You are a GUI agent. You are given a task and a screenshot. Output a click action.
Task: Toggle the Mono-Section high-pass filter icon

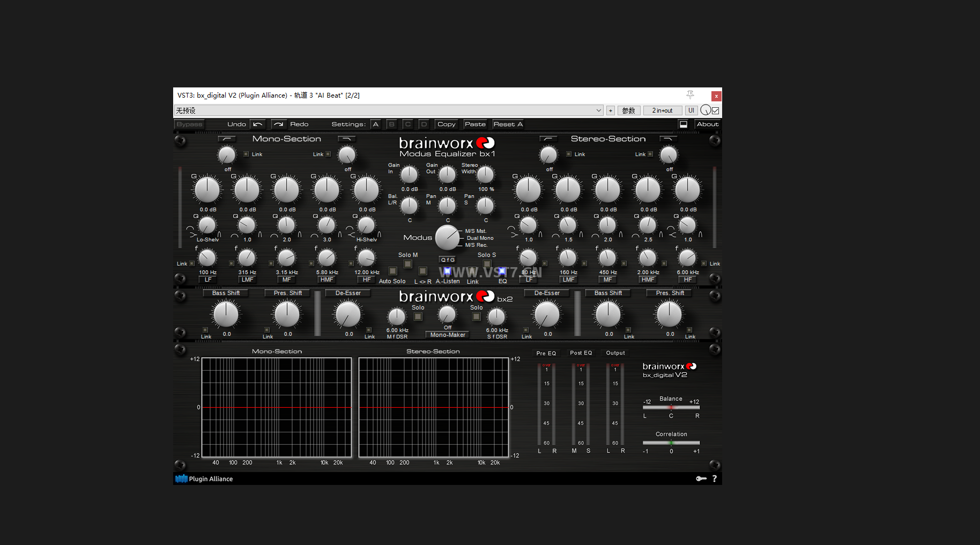tap(227, 139)
